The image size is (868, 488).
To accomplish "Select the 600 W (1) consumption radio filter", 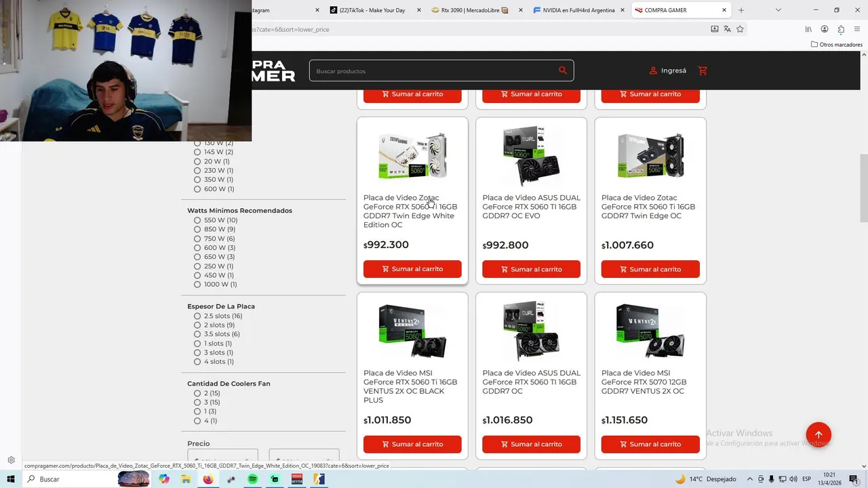I will click(x=197, y=189).
